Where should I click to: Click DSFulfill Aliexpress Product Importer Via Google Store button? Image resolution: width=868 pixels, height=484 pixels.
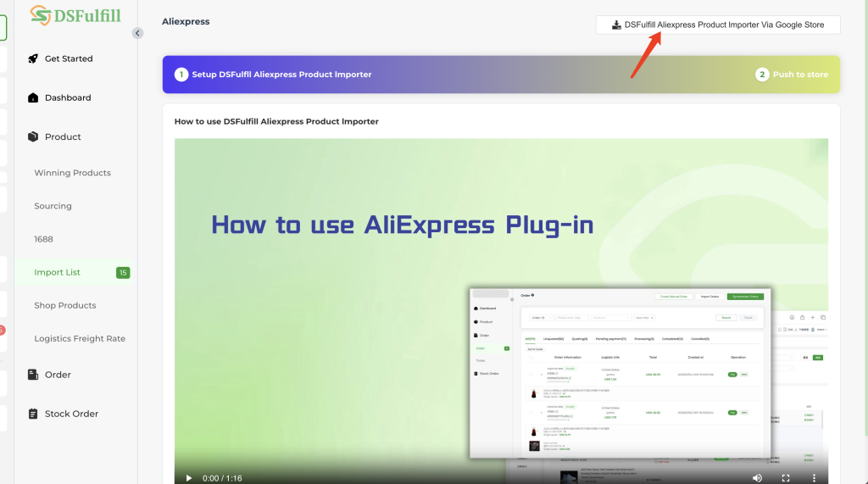point(717,25)
